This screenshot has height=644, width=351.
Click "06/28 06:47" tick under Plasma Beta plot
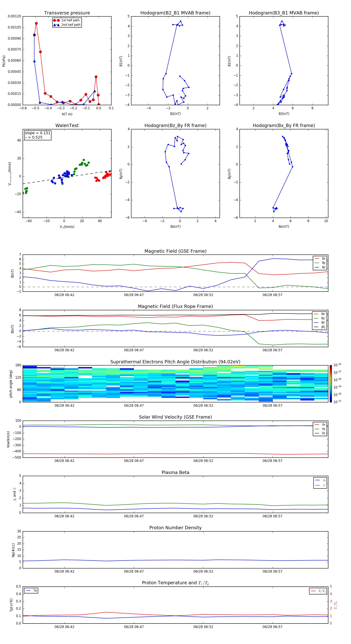click(x=134, y=516)
